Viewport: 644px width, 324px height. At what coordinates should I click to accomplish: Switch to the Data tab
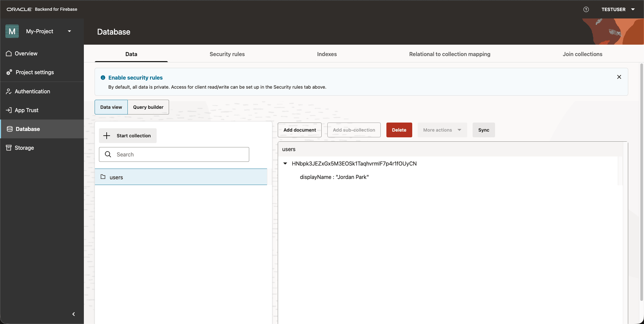pos(131,54)
